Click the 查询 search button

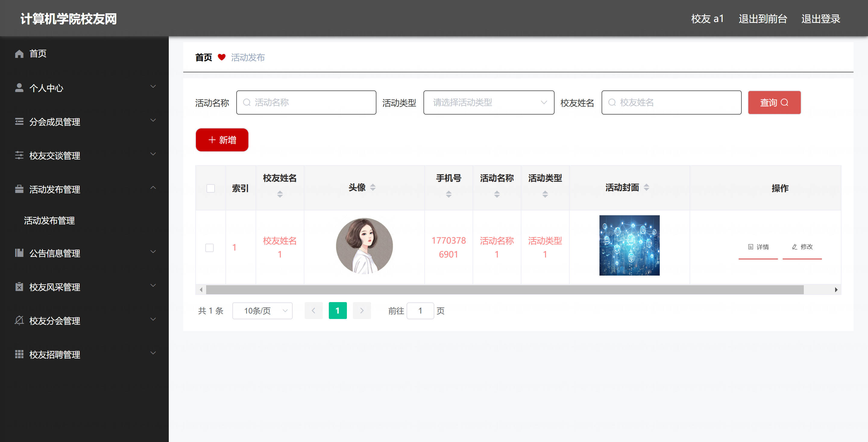pos(774,103)
